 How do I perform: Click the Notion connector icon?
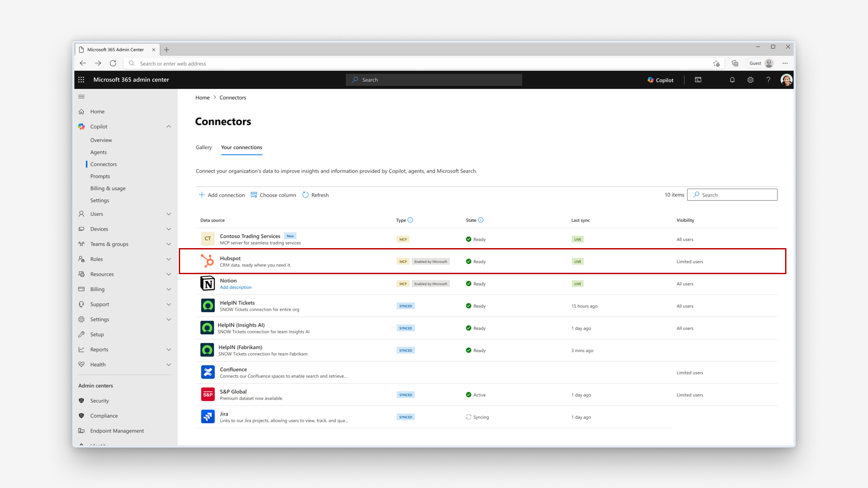[x=207, y=283]
